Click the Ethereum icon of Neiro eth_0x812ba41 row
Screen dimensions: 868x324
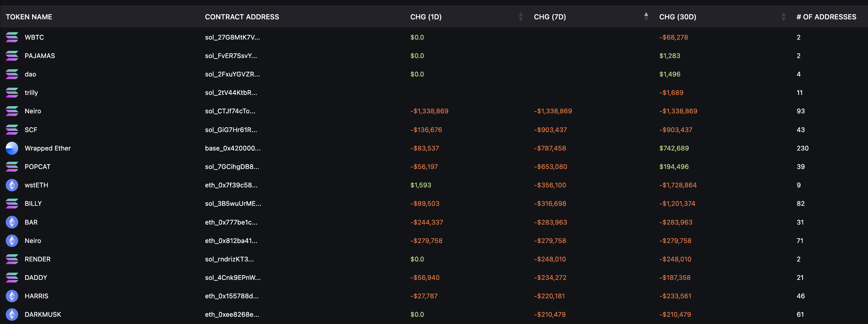[x=12, y=241]
